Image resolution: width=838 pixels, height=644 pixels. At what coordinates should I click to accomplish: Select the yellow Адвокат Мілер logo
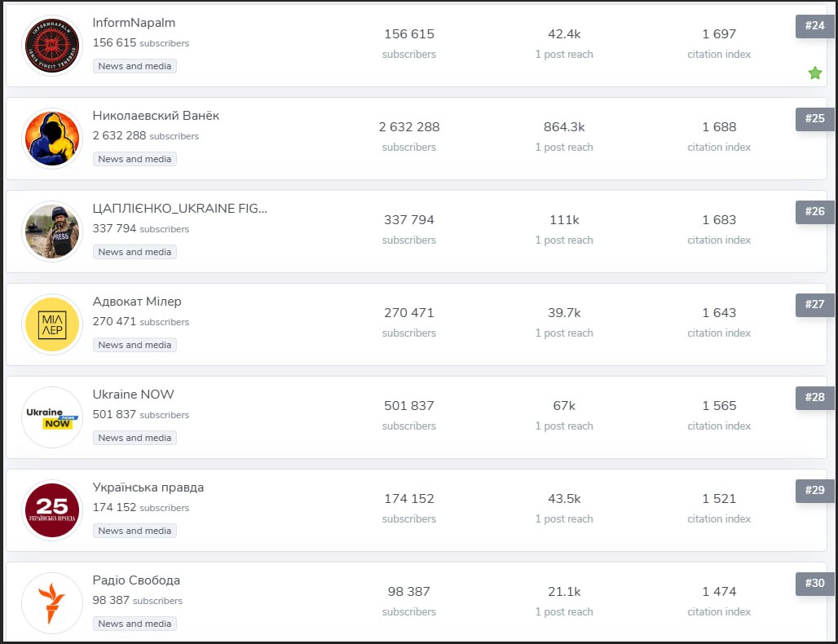click(x=52, y=324)
